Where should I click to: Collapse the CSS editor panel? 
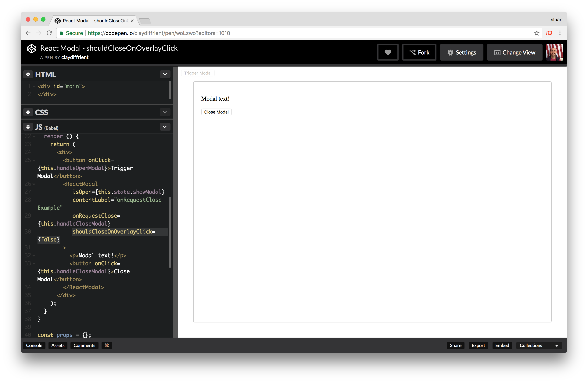coord(165,112)
